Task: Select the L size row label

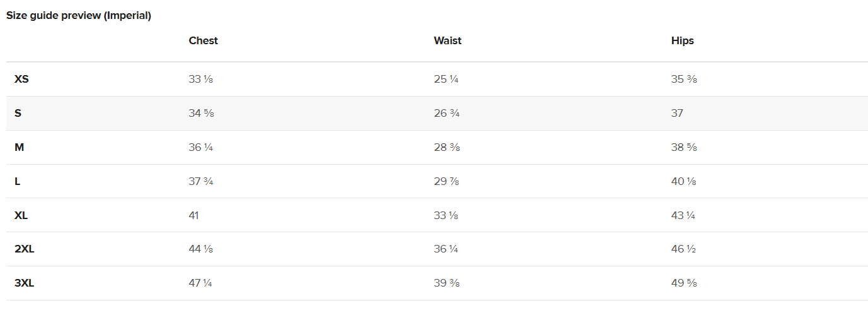Action: pos(18,181)
